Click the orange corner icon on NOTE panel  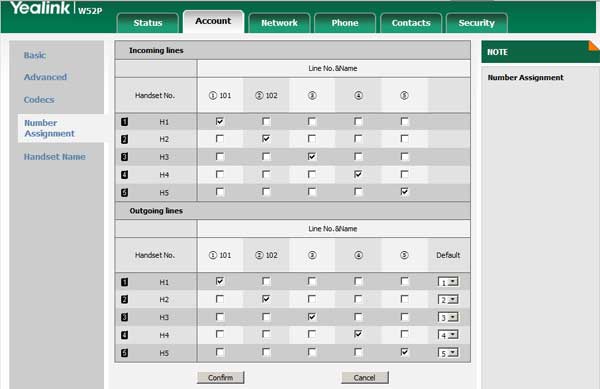pos(593,46)
